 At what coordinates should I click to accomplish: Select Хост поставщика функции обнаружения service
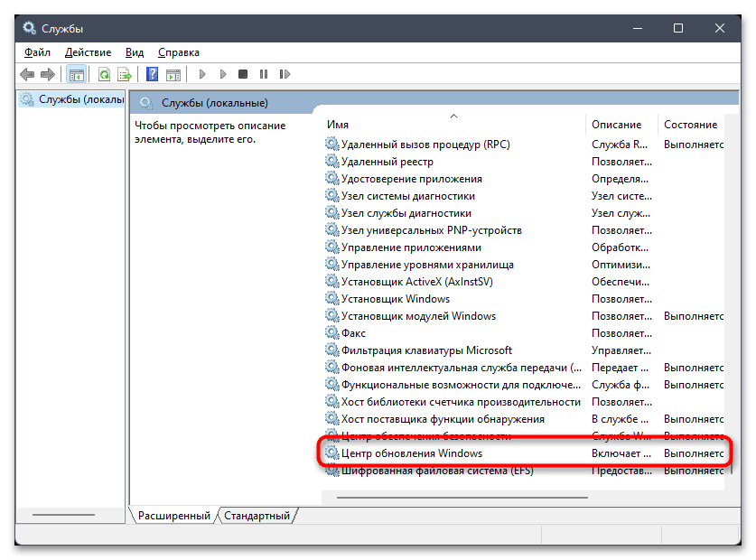pyautogui.click(x=443, y=419)
